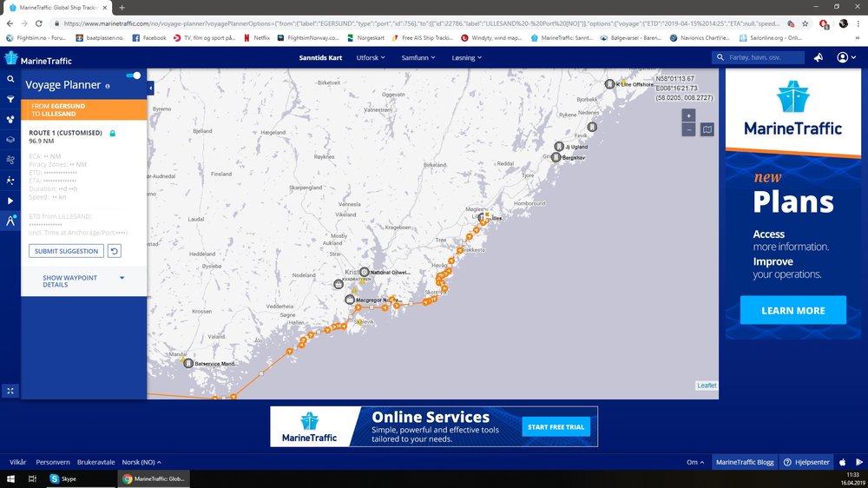
Task: Zoom in on the map with plus button
Action: [688, 115]
